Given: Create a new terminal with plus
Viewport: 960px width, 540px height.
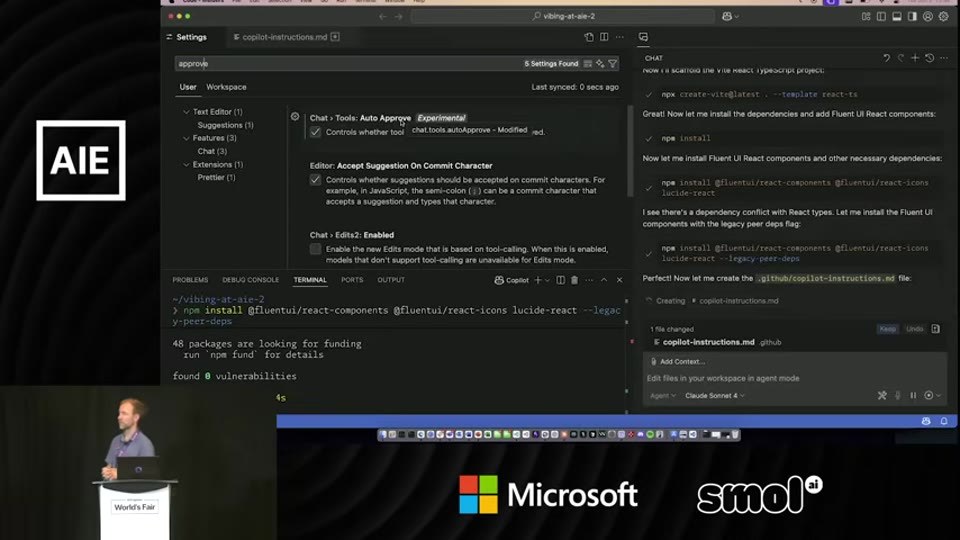Looking at the screenshot, I should [538, 280].
